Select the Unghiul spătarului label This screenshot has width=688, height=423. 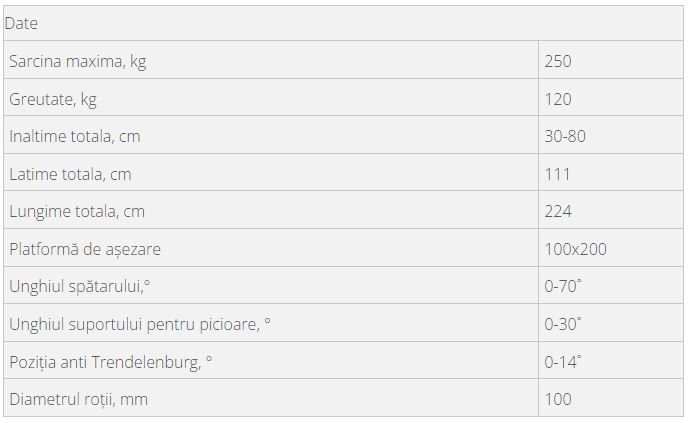[x=80, y=287]
